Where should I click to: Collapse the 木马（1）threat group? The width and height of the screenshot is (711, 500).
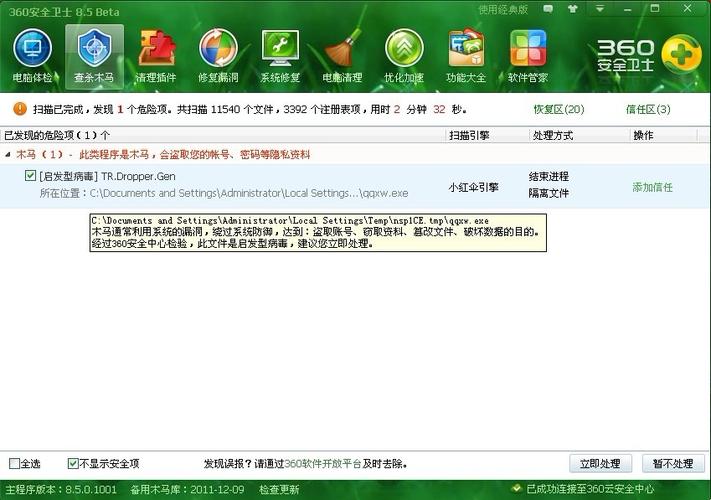pos(8,155)
